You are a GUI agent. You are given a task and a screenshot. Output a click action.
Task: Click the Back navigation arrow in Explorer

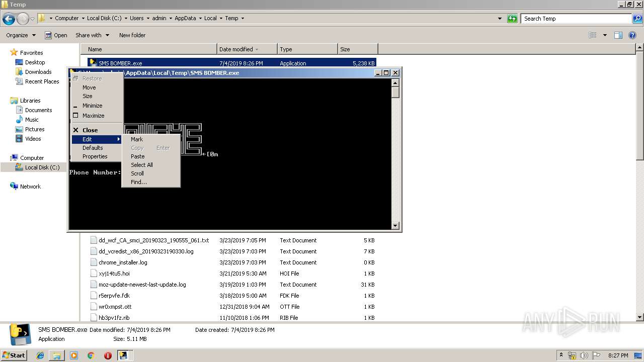coord(9,19)
